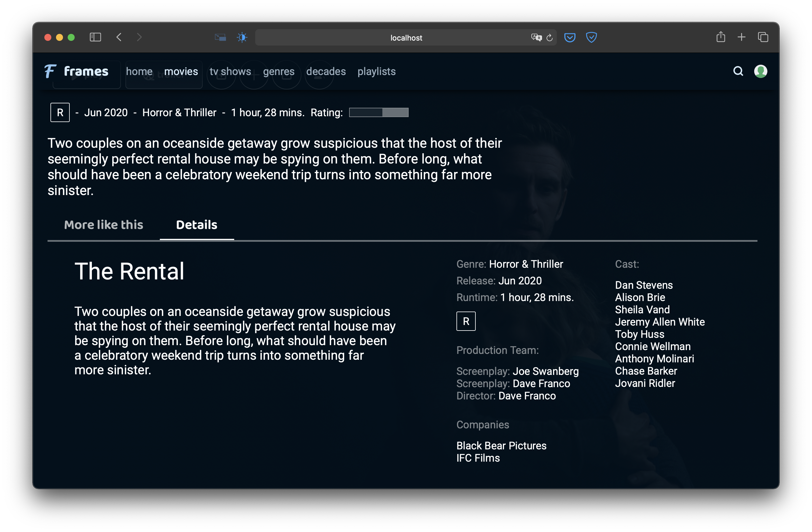812x532 pixels.
Task: Click the blue privacy shield icon
Action: (591, 37)
